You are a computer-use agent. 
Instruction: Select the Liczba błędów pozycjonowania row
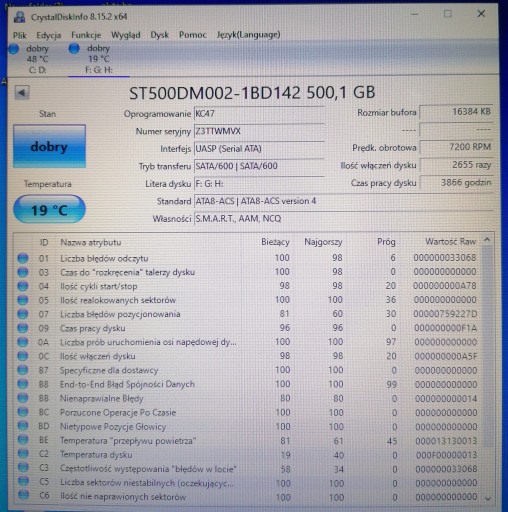click(248, 314)
